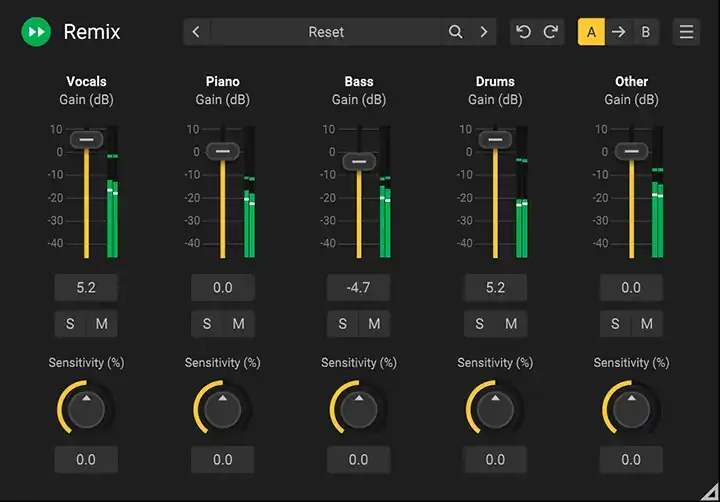The image size is (720, 502).
Task: Switch to state B
Action: coord(646,32)
